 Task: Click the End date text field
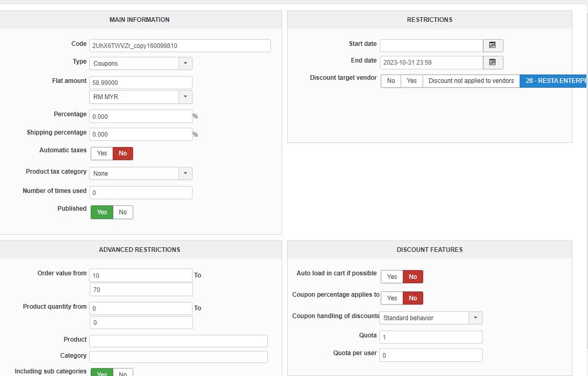(431, 63)
